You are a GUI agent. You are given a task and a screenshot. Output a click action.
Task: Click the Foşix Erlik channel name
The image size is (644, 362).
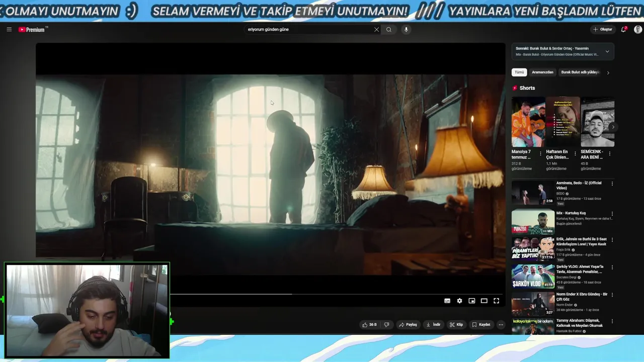563,250
